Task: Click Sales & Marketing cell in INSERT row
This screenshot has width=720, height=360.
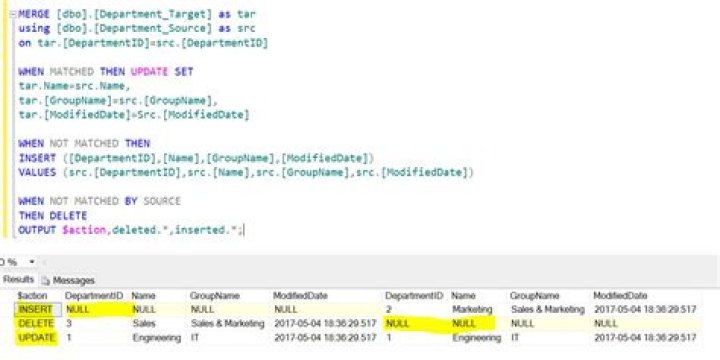Action: click(x=548, y=309)
